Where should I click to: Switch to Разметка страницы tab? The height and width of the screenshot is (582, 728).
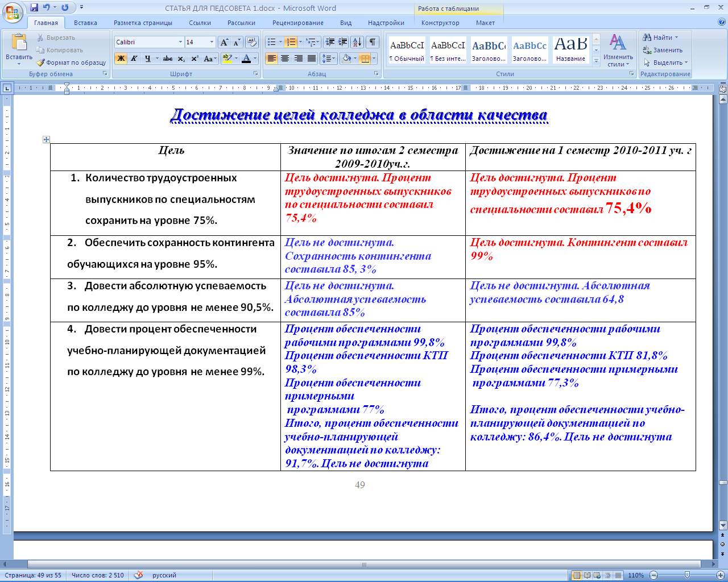(143, 23)
